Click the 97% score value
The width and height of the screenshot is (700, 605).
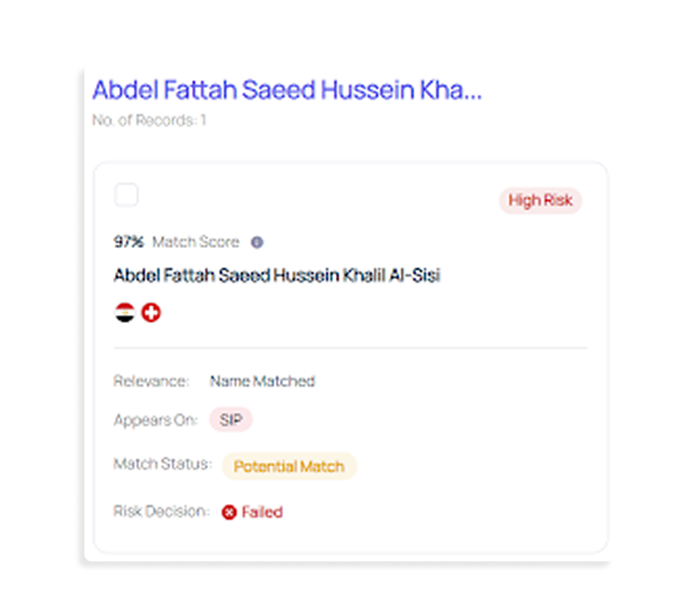click(129, 242)
